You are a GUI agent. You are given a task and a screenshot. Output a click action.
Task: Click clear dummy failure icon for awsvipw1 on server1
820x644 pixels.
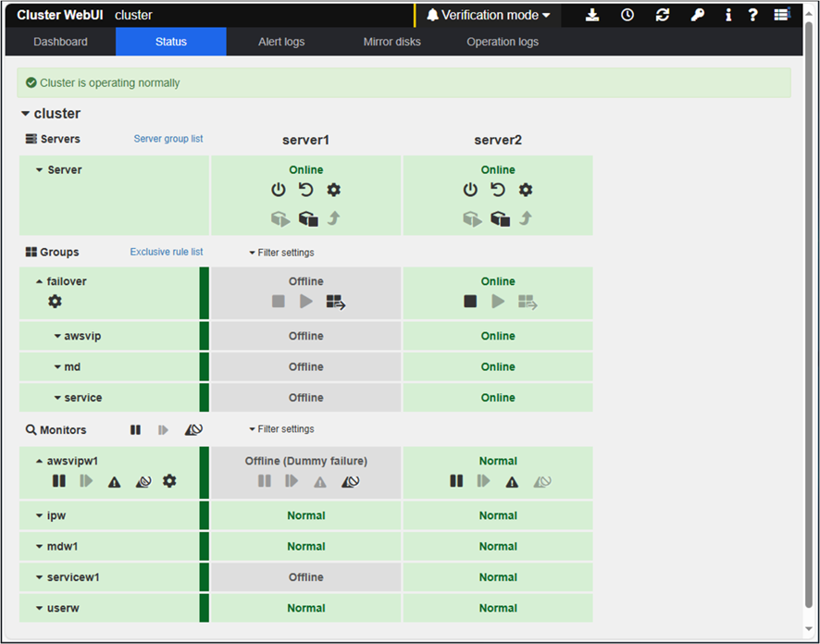[x=351, y=481]
